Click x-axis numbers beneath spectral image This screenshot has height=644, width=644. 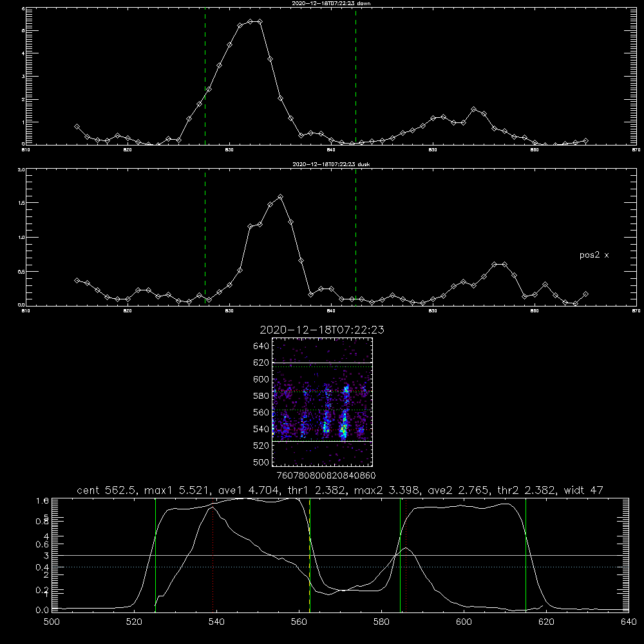(x=327, y=476)
